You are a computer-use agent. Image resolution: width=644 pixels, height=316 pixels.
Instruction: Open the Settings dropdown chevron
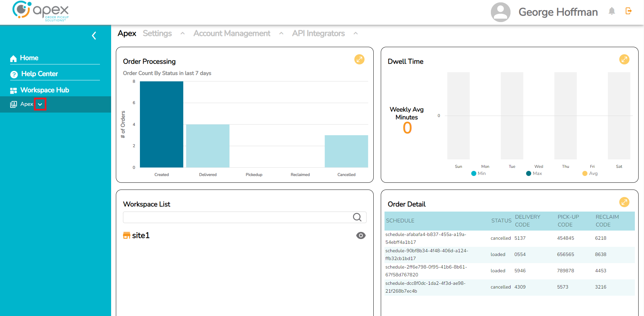(183, 34)
